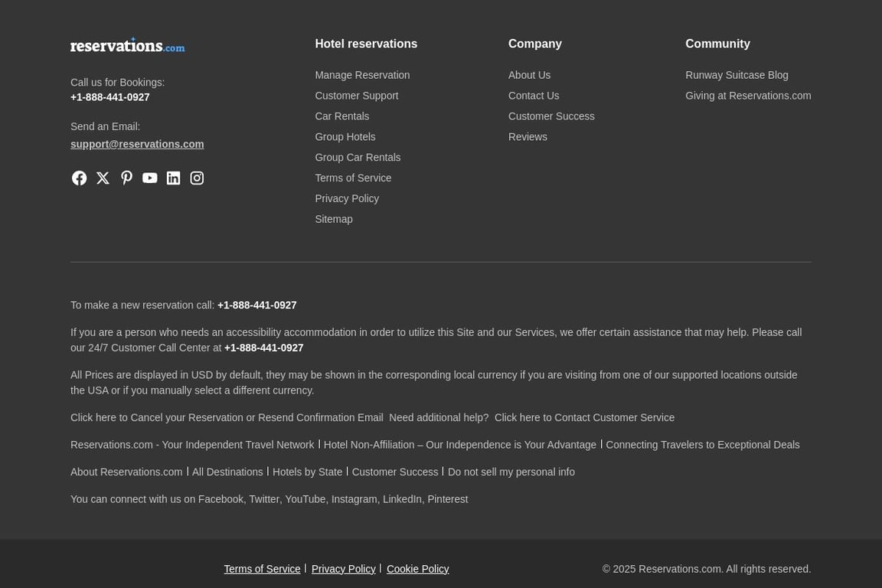Open Group Car Rentals link

pyautogui.click(x=358, y=157)
